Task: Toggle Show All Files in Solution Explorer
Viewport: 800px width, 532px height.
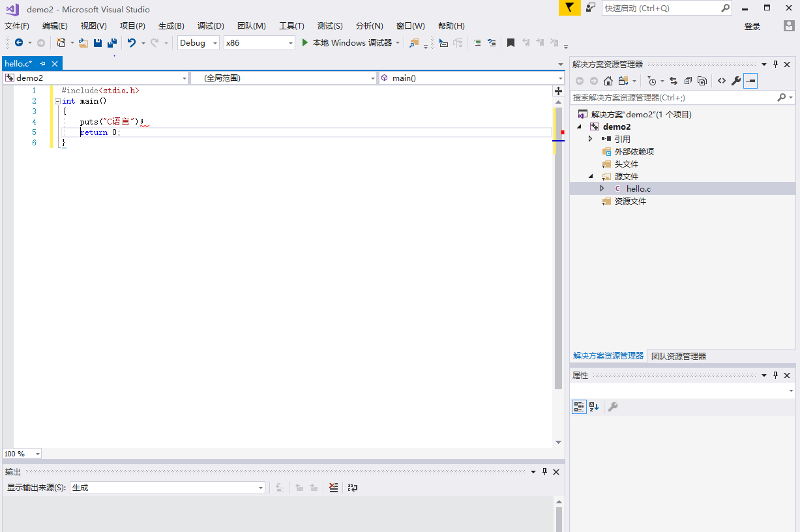Action: [x=702, y=81]
